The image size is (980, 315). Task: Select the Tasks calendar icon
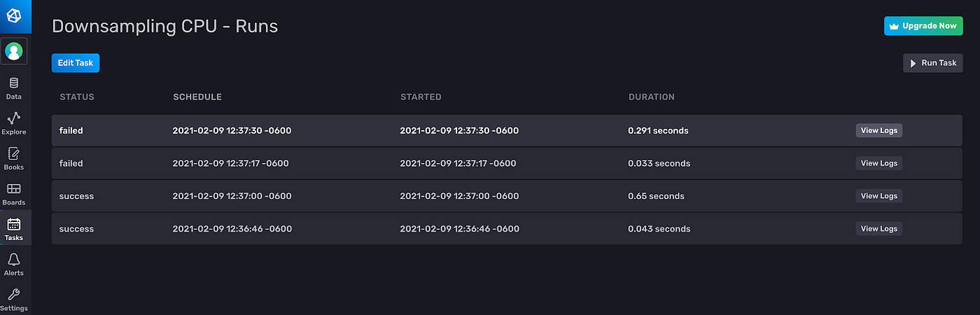click(x=14, y=225)
